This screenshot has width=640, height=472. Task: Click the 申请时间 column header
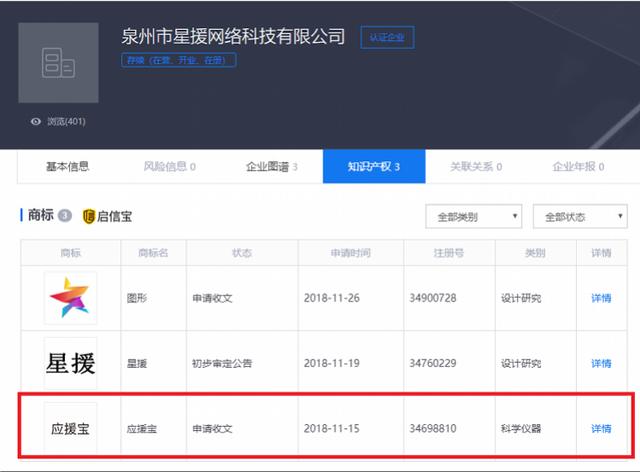pos(351,253)
